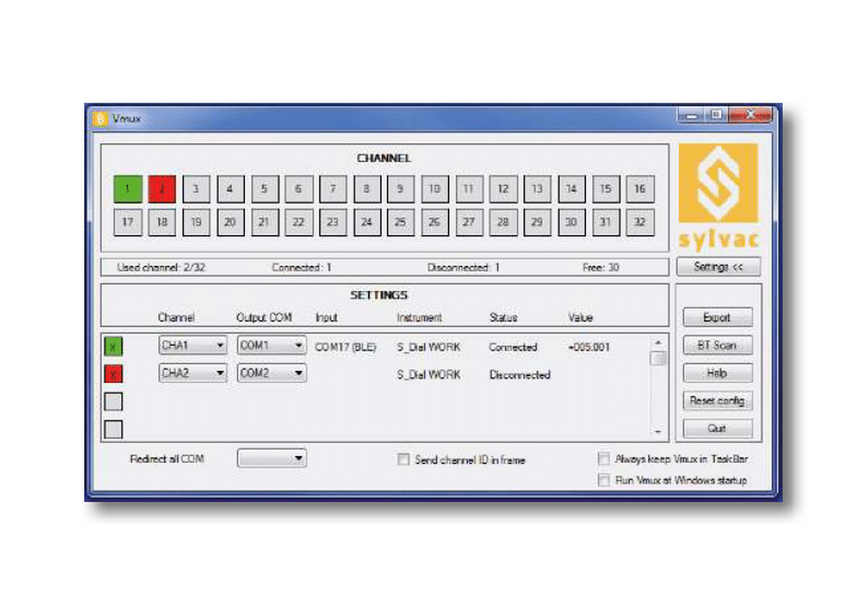Click channel 7 button
Screen dimensions: 868x608
pyautogui.click(x=332, y=188)
